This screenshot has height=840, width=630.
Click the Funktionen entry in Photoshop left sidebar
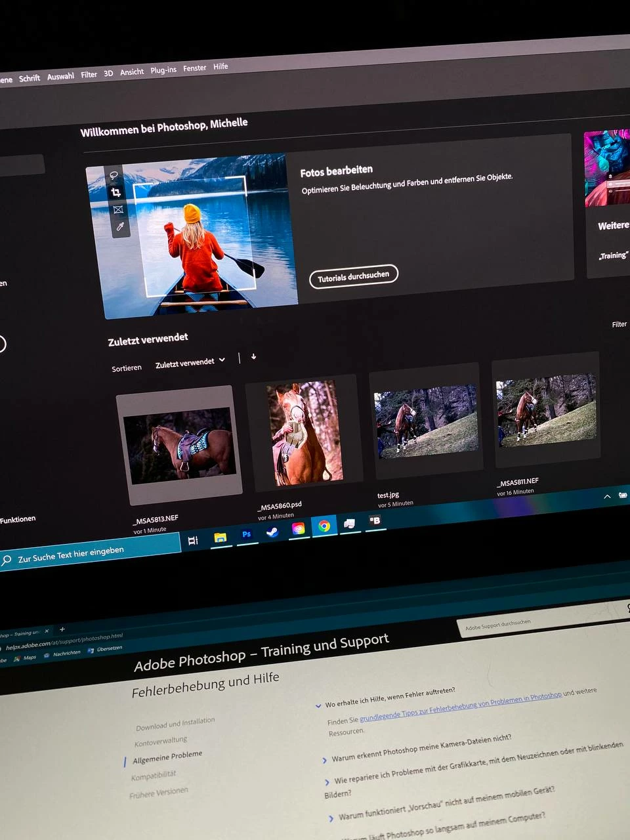click(18, 520)
